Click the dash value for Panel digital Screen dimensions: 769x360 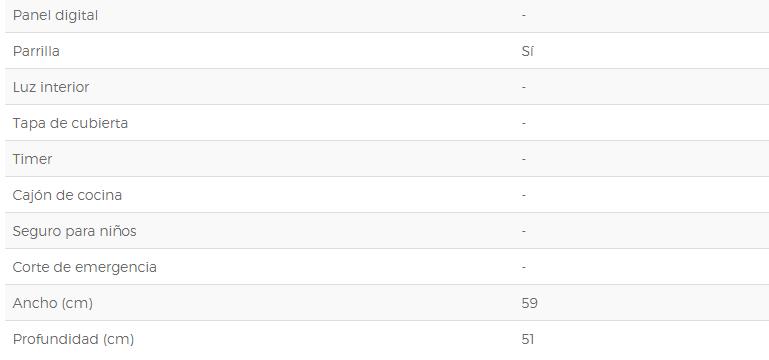click(x=524, y=16)
